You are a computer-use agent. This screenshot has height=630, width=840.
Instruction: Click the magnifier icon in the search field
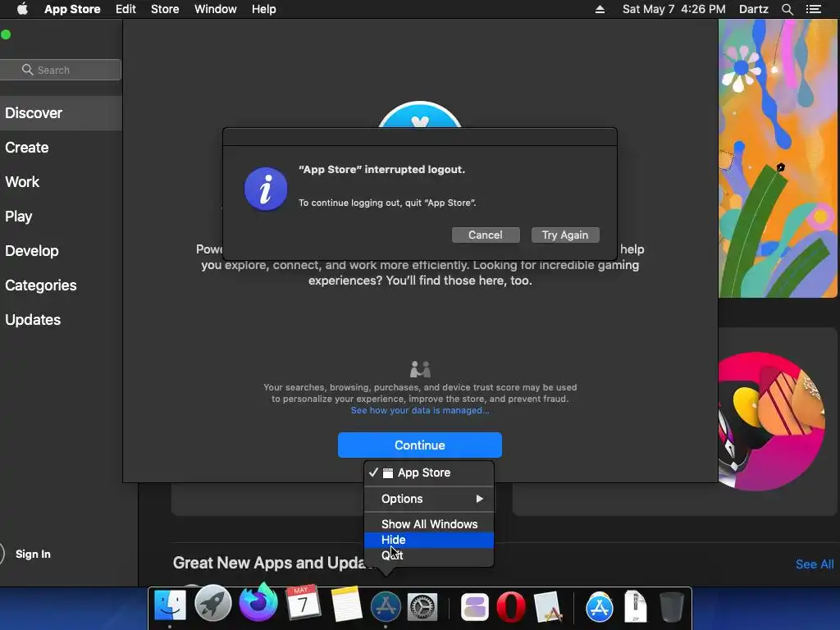tap(27, 70)
